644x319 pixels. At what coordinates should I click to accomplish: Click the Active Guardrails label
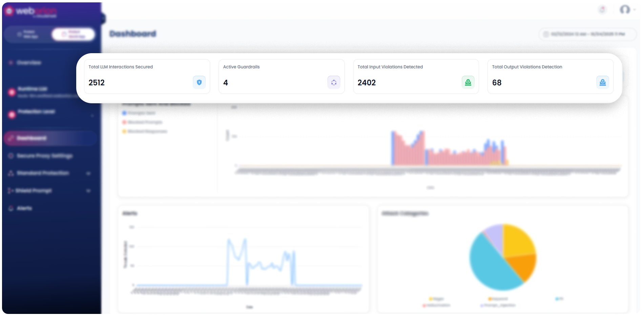(x=241, y=67)
